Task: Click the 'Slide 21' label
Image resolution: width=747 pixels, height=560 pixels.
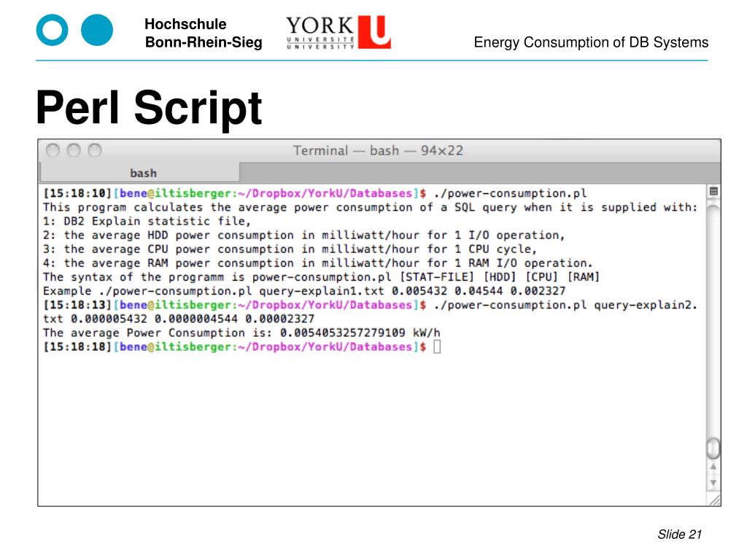Action: [x=679, y=534]
